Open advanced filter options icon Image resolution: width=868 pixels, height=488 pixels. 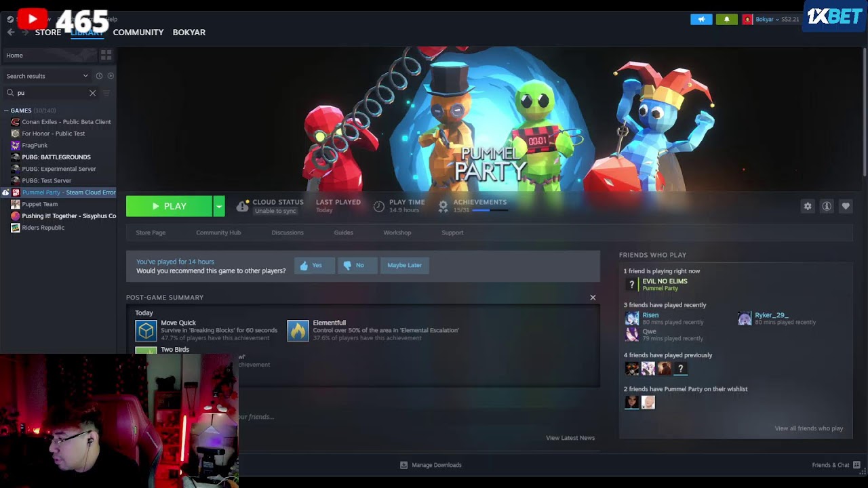click(106, 93)
